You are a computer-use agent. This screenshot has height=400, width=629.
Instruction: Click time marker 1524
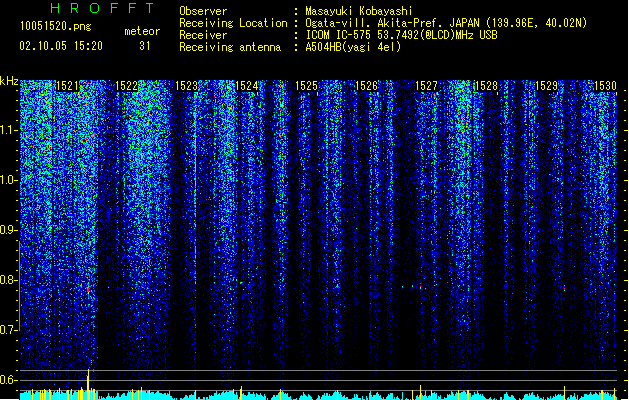[x=246, y=86]
